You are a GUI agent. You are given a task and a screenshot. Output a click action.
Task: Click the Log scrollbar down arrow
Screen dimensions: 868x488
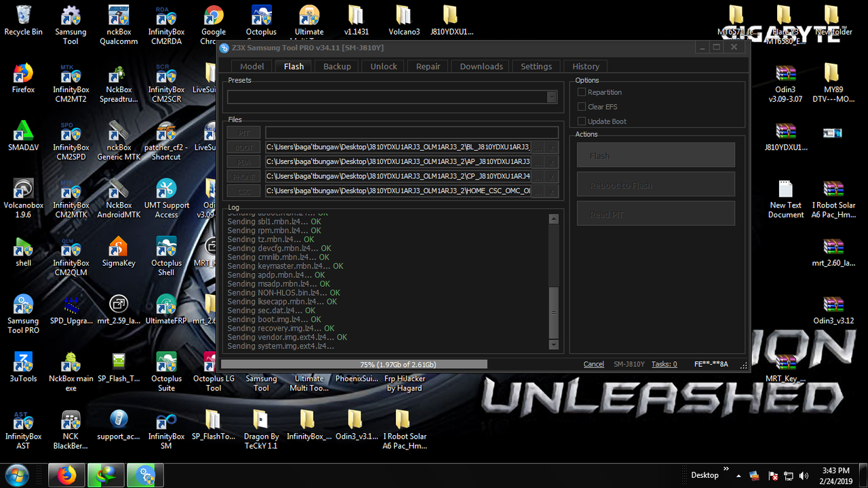(554, 345)
